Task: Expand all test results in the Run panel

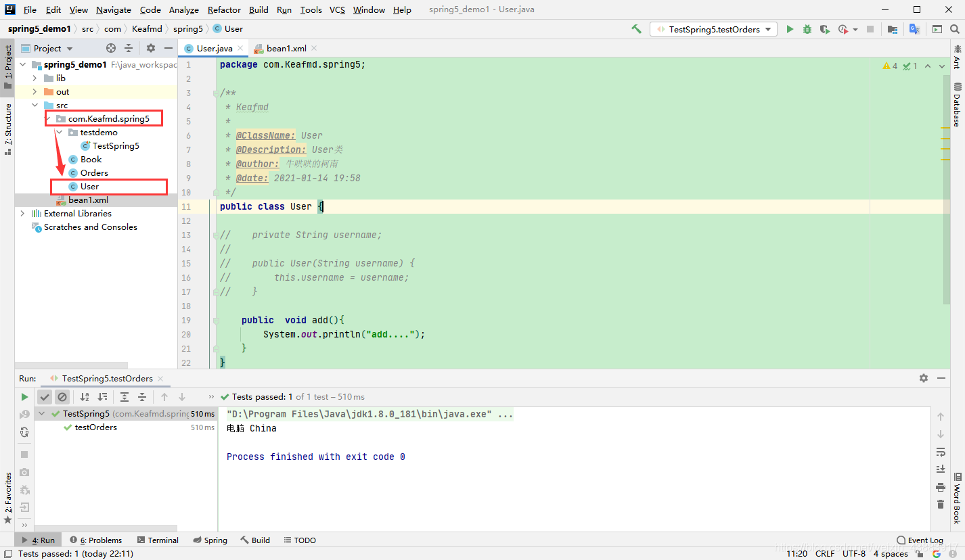Action: (x=125, y=397)
